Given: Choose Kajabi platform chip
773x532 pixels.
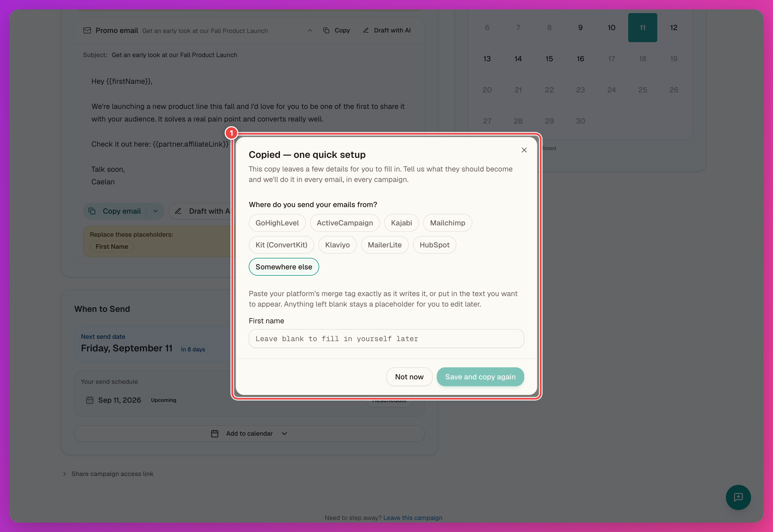Looking at the screenshot, I should point(401,223).
